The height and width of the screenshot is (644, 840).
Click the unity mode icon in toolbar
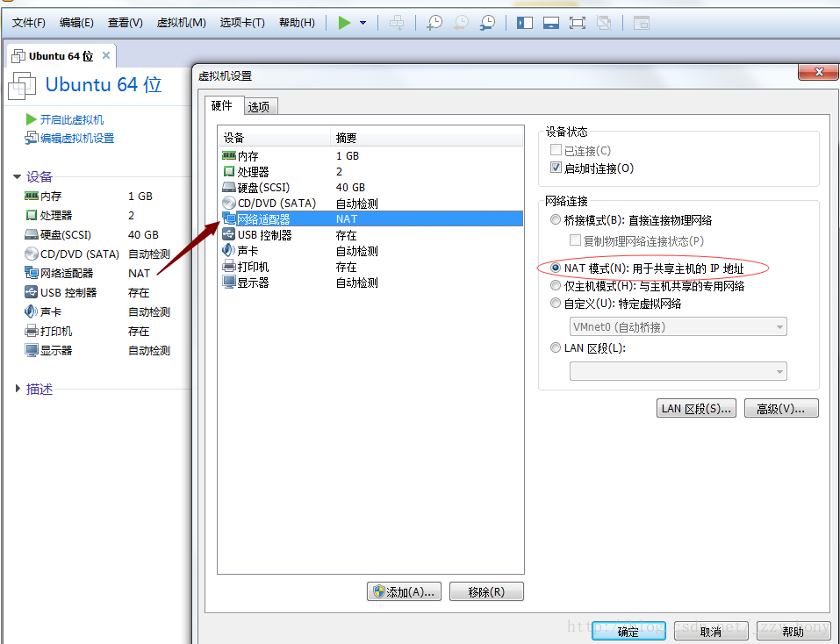(x=604, y=23)
